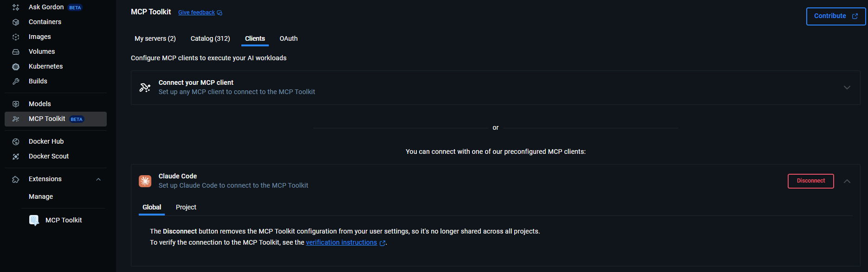Go to Images section
868x272 pixels.
point(56,37)
